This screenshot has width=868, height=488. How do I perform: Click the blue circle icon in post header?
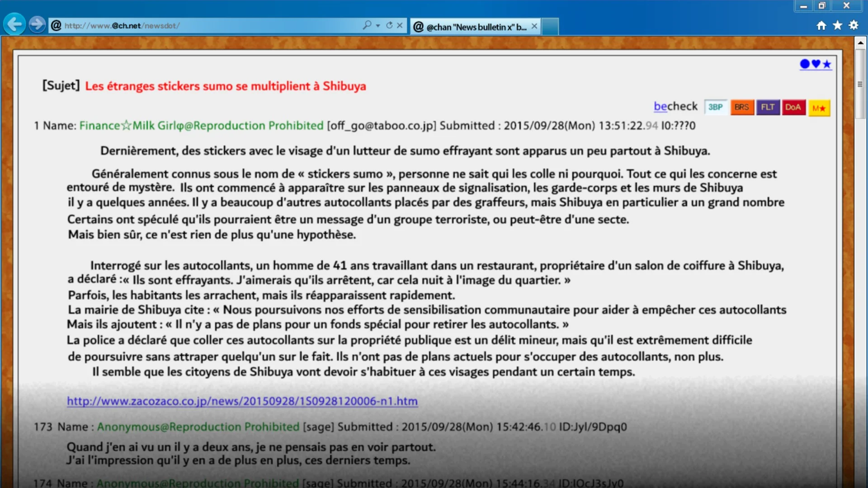805,64
